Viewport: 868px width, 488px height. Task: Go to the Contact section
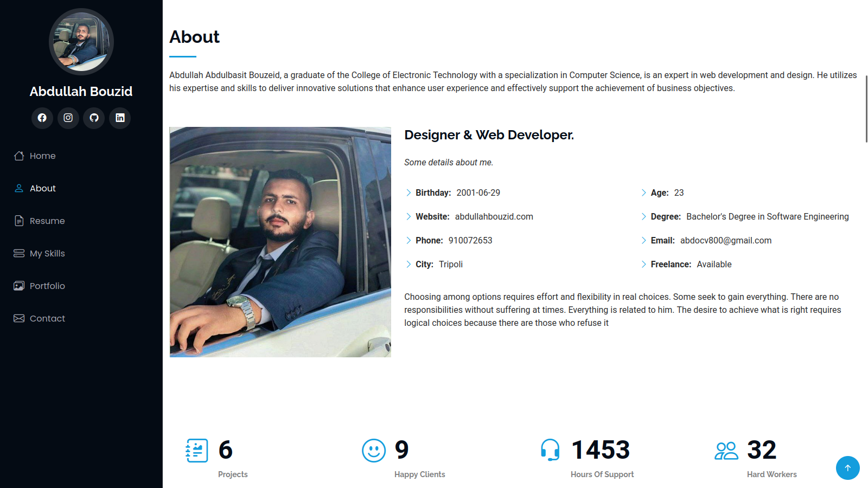(x=47, y=319)
